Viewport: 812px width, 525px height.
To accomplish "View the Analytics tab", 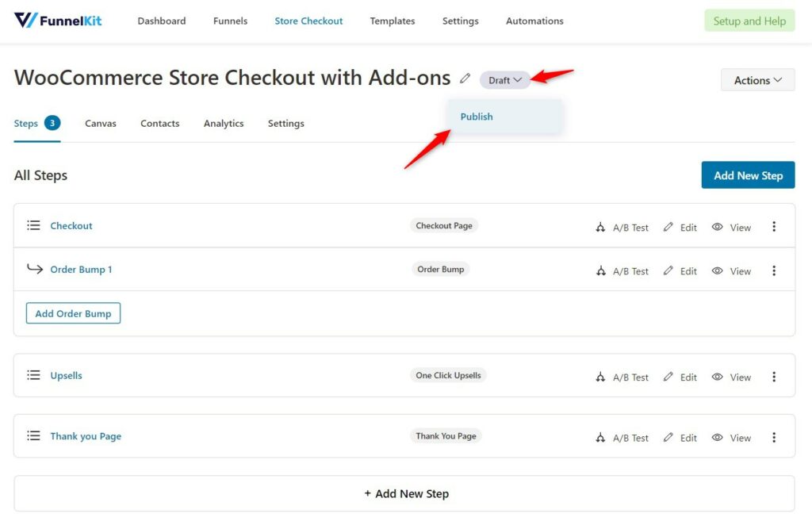I will click(224, 123).
